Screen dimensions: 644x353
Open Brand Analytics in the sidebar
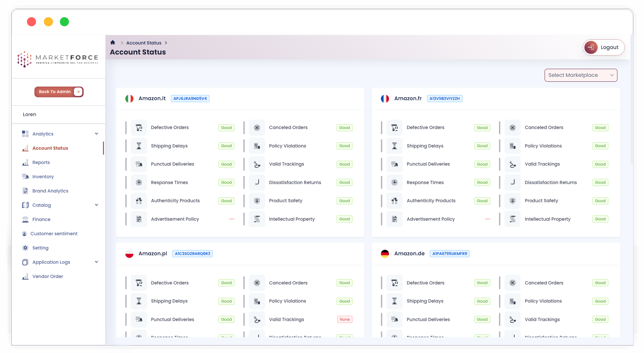tap(50, 191)
